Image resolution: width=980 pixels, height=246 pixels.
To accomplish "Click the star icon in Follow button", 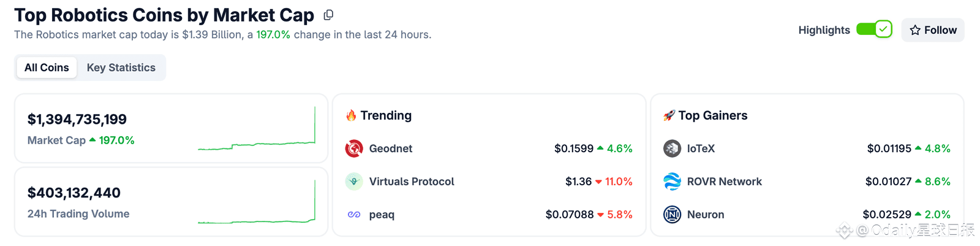I will pos(915,30).
